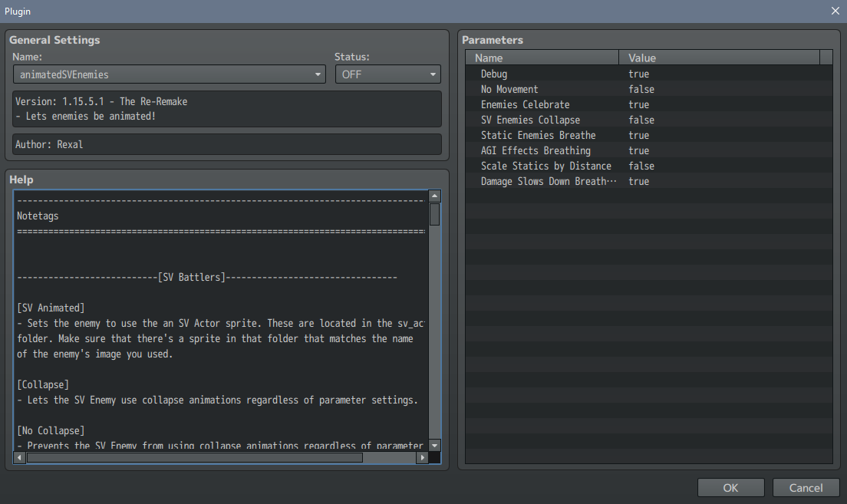Click the Help scroll left arrow
This screenshot has height=504, width=847.
pos(19,457)
